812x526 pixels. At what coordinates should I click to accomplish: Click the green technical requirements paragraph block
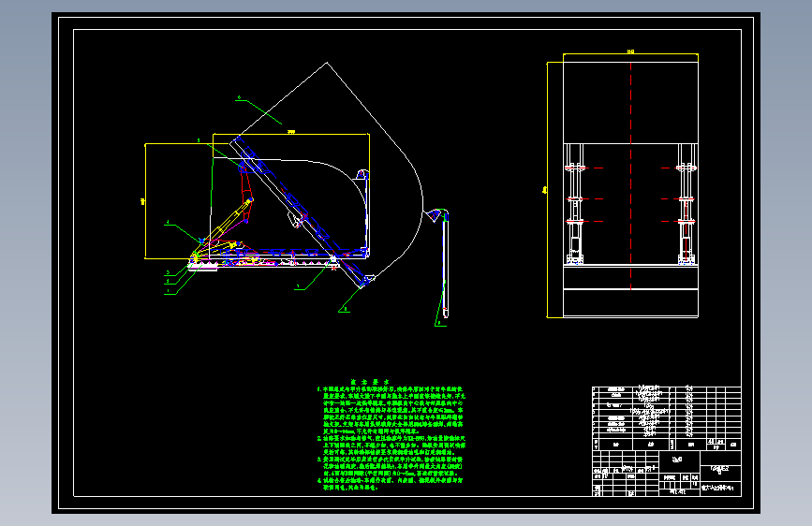pos(391,438)
